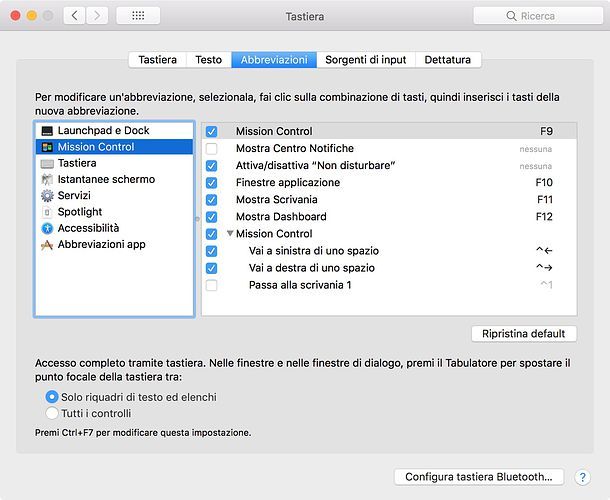Uncheck the Finestre applicazione checkbox

(212, 183)
